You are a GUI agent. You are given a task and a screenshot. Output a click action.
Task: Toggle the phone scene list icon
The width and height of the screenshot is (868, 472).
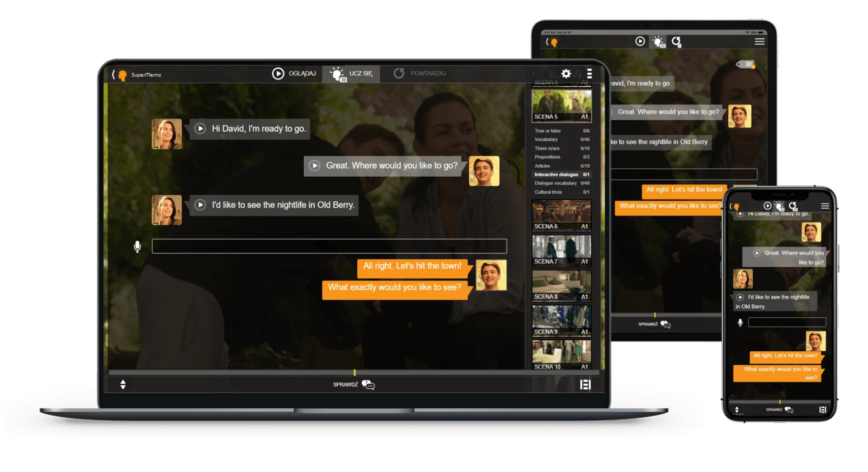click(x=822, y=410)
